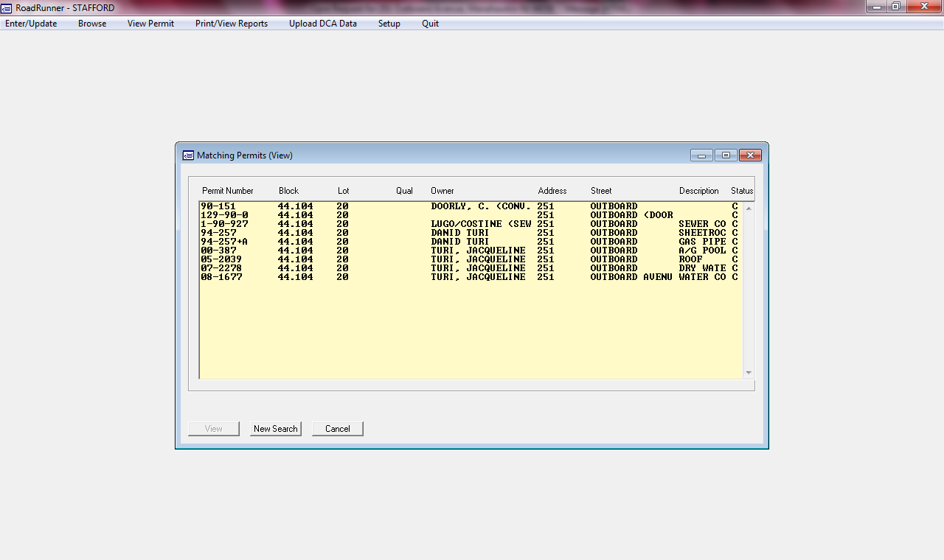Screen dimensions: 944x560
Task: Click the New Search button
Action: click(276, 429)
